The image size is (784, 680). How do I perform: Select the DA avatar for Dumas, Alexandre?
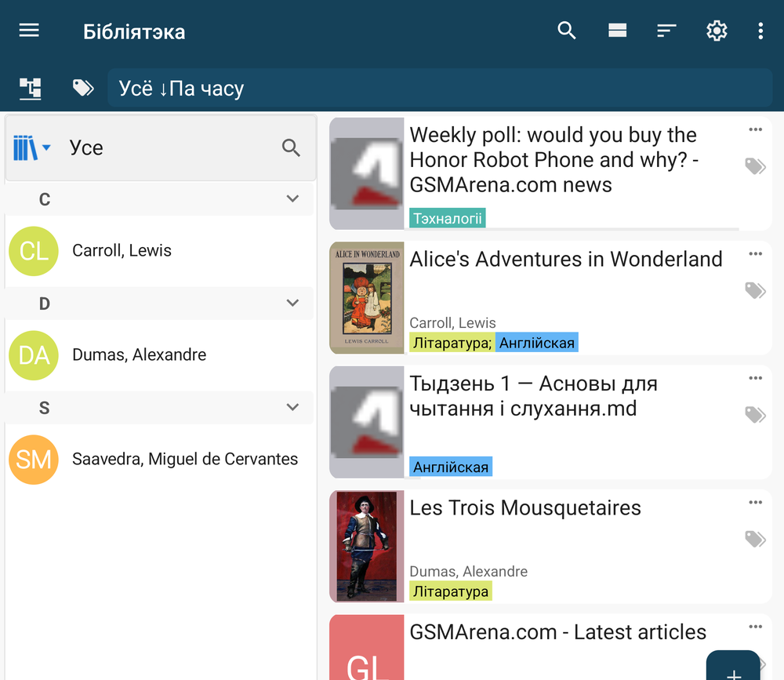coord(34,355)
